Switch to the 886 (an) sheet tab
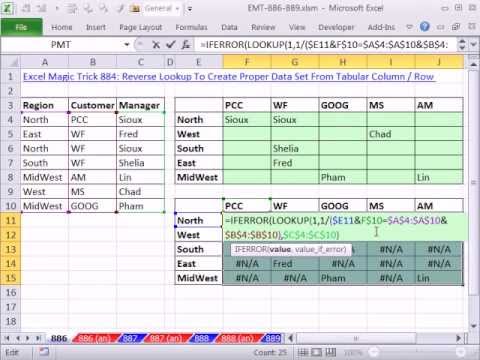This screenshot has height=360, width=480. [x=95, y=338]
